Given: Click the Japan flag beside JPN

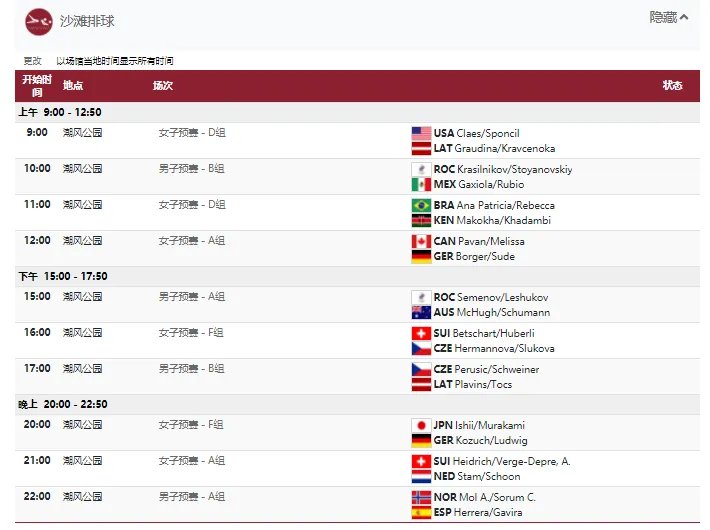Looking at the screenshot, I should click(421, 425).
